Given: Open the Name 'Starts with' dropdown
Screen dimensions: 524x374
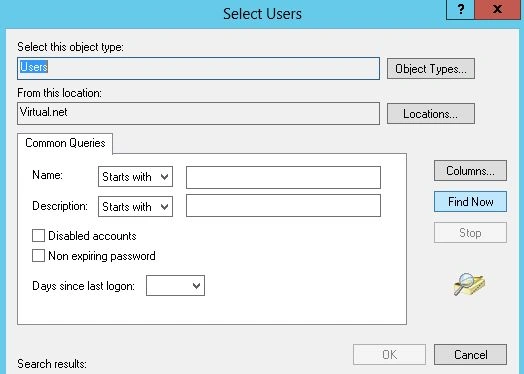Looking at the screenshot, I should (x=135, y=176).
